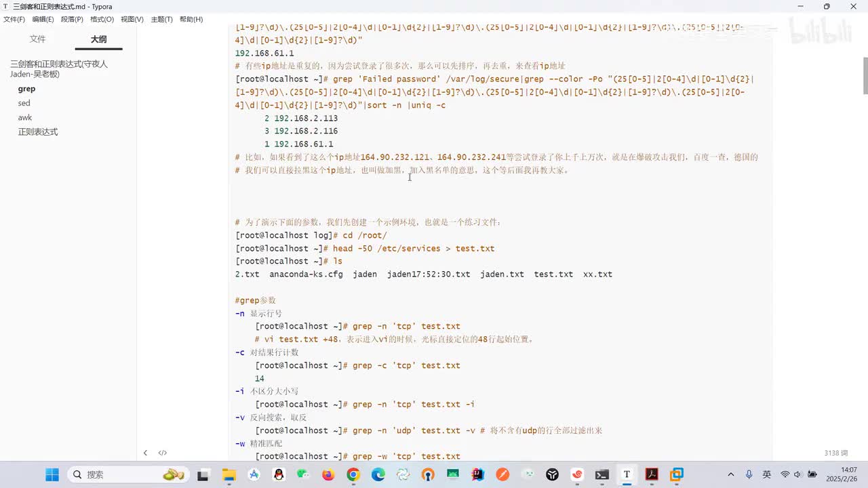Jump to the document title heading in outline
The width and height of the screenshot is (868, 488).
pyautogui.click(x=59, y=68)
